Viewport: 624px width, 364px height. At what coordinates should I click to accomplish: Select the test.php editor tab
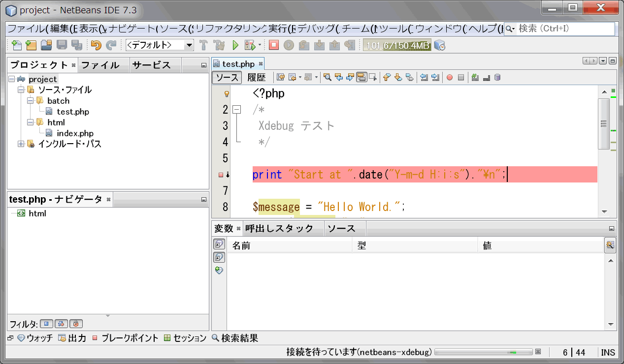click(238, 64)
